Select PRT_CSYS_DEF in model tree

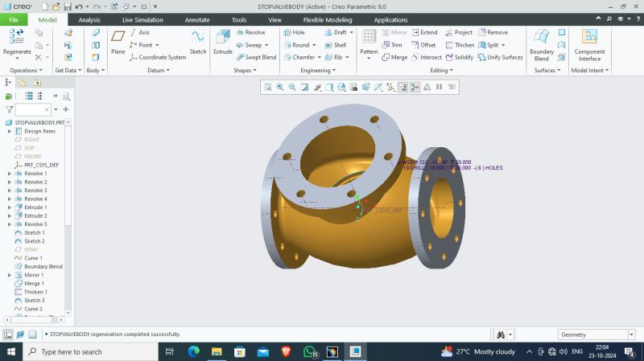tap(37, 165)
